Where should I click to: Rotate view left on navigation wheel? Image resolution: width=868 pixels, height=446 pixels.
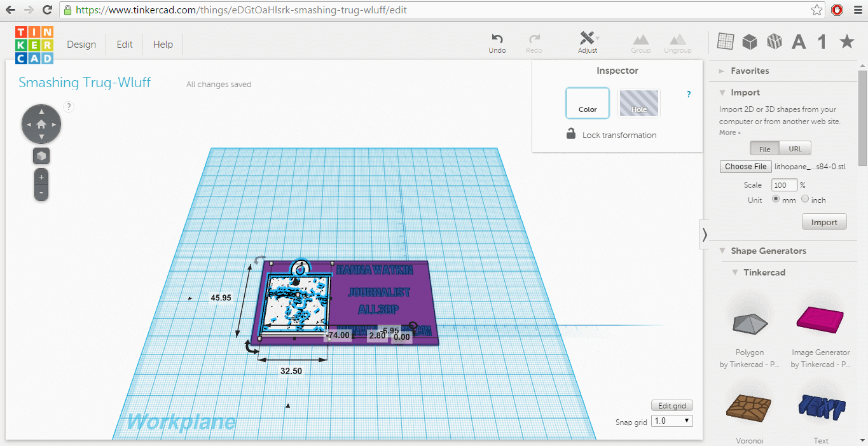(28, 124)
